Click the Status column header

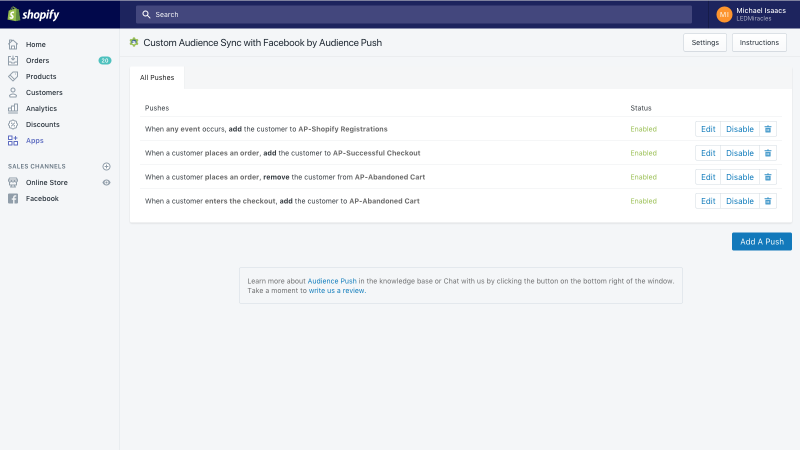coord(641,108)
